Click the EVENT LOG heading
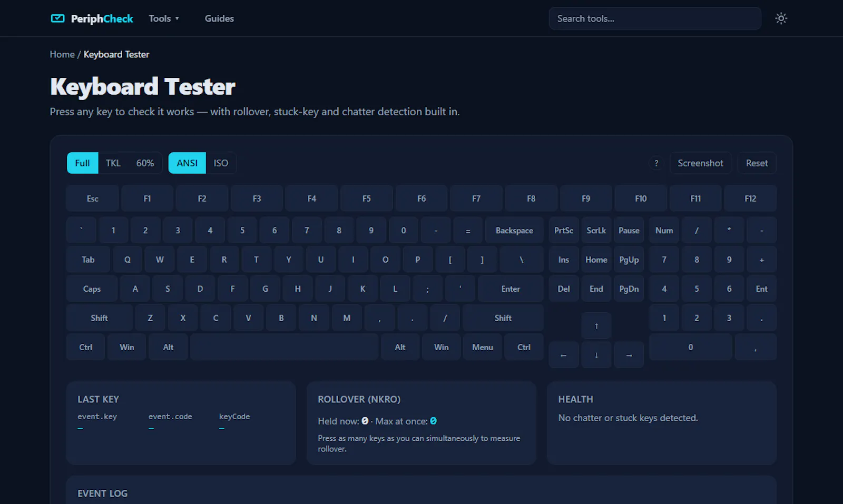This screenshot has width=843, height=504. [x=103, y=493]
